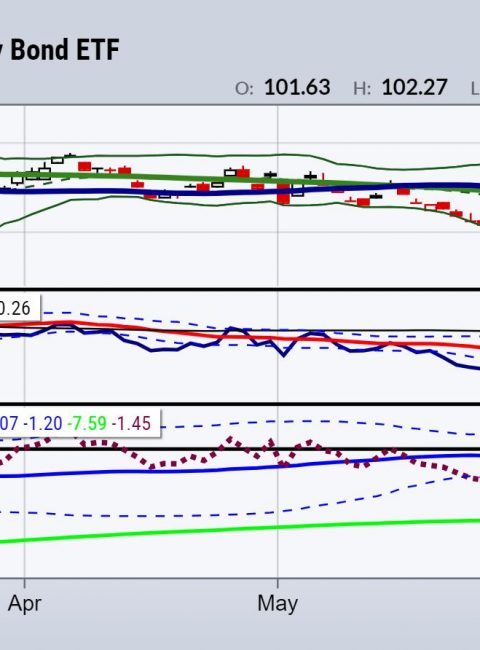480x650 pixels.
Task: Select the open price value 101.63
Action: point(297,87)
